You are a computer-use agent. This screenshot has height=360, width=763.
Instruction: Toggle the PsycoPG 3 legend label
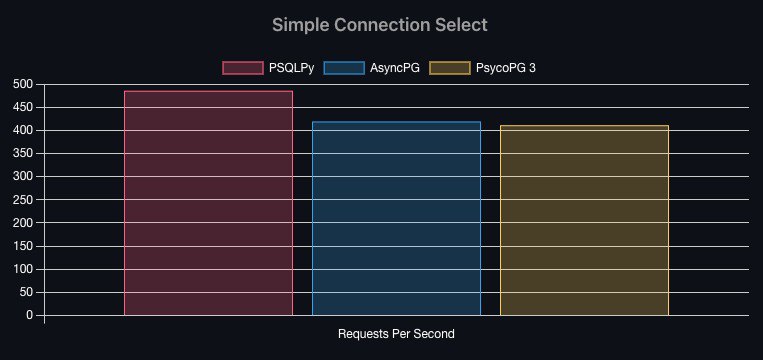click(x=506, y=68)
